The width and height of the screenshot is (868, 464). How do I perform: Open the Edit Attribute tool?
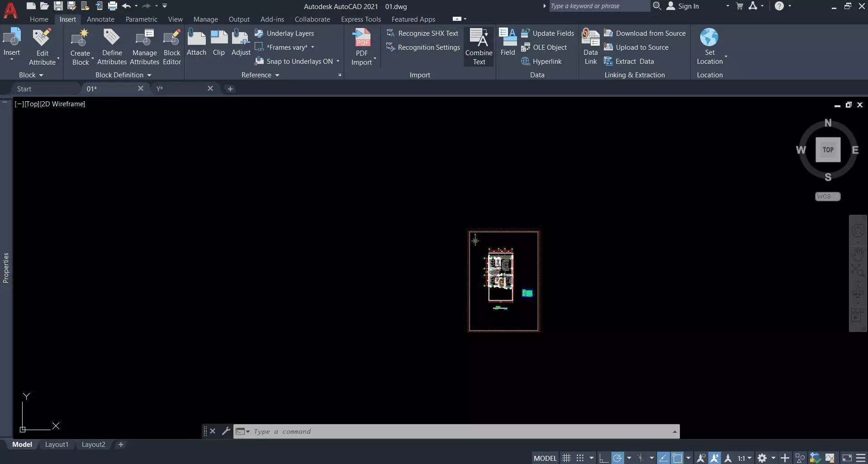click(42, 47)
